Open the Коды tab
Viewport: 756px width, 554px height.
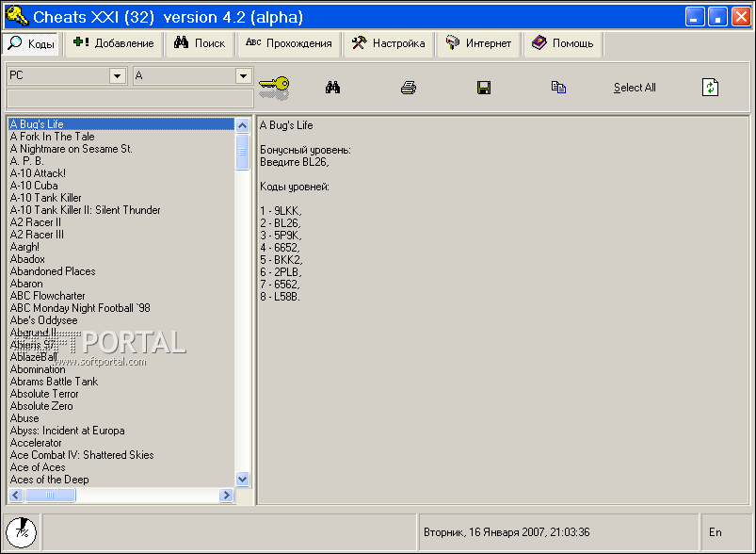coord(30,43)
